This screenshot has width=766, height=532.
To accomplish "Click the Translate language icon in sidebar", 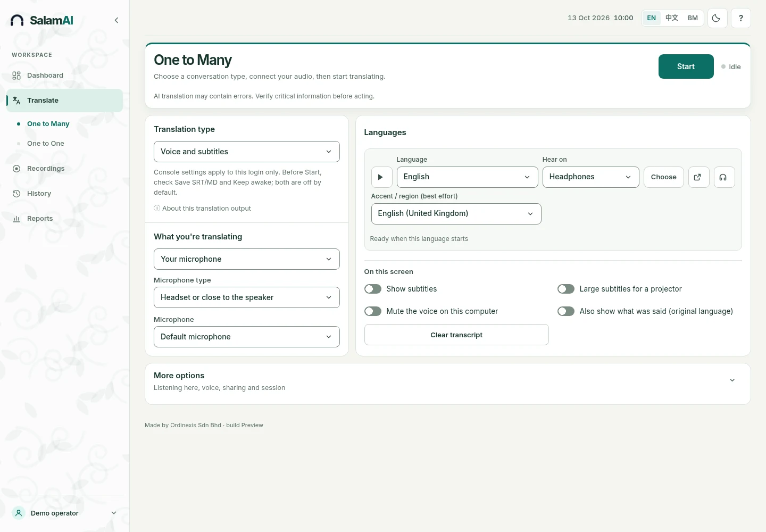I will click(16, 101).
